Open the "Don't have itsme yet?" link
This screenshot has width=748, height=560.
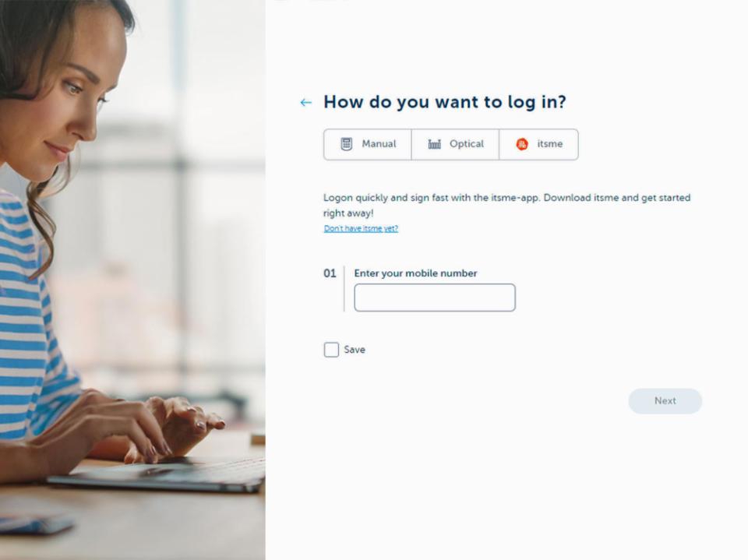point(361,228)
